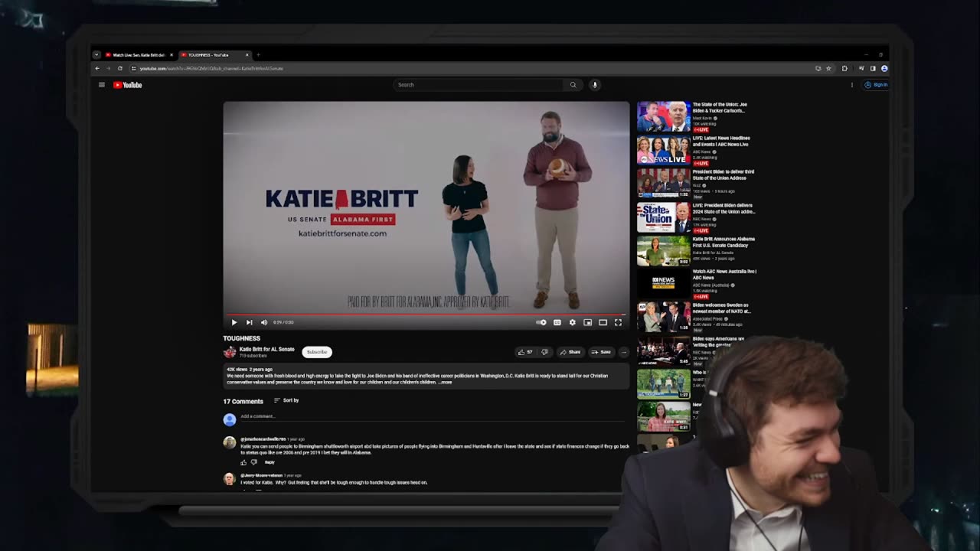Viewport: 980px width, 551px height.
Task: Mute the video volume
Action: tap(264, 322)
